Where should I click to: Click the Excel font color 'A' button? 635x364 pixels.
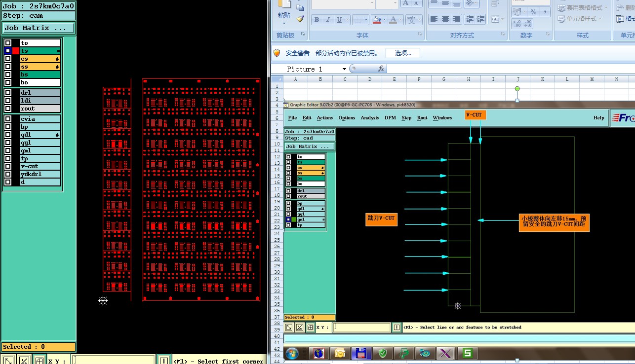[x=393, y=20]
